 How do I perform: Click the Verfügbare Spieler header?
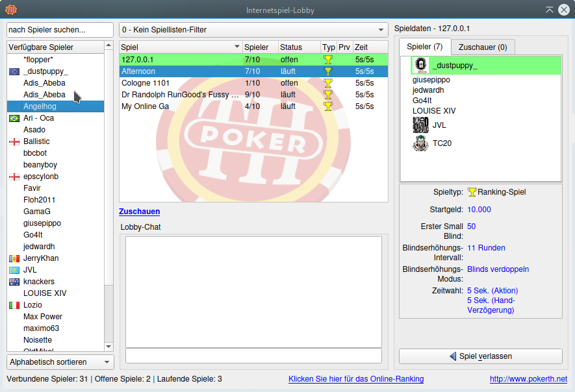[x=55, y=47]
